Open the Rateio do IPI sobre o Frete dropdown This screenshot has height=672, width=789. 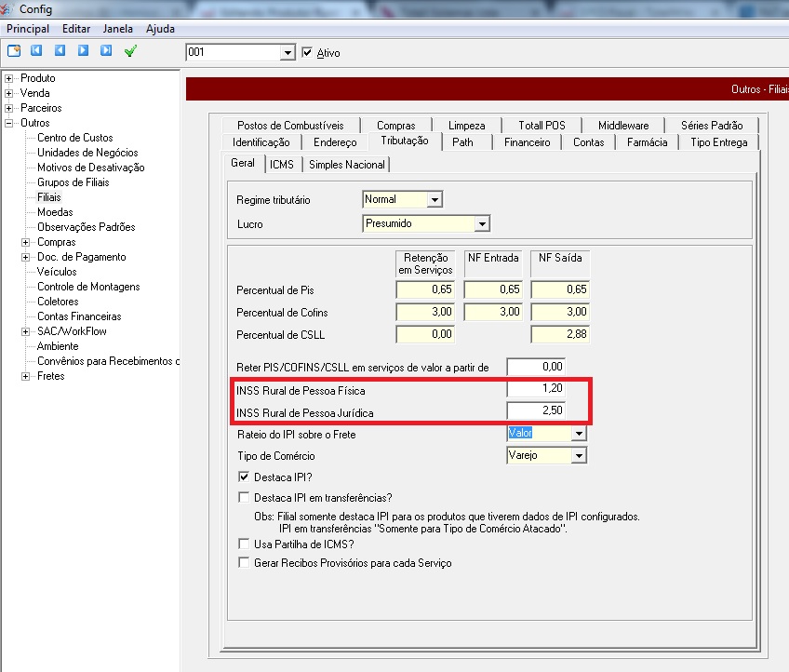pyautogui.click(x=579, y=434)
